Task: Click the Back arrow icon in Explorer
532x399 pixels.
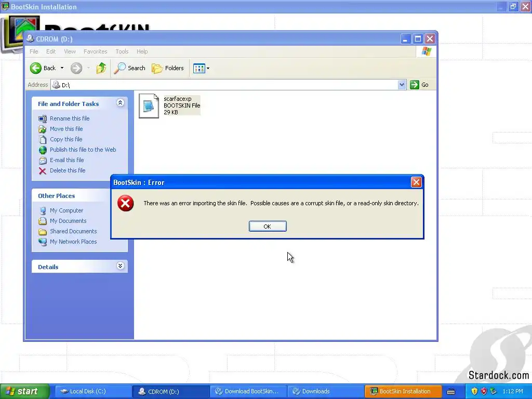Action: coord(35,68)
